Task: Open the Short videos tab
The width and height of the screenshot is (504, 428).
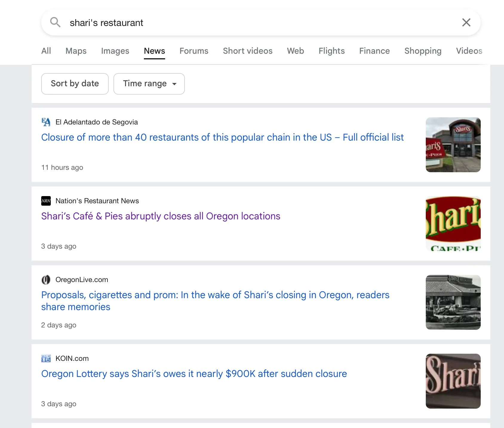Action: coord(248,51)
